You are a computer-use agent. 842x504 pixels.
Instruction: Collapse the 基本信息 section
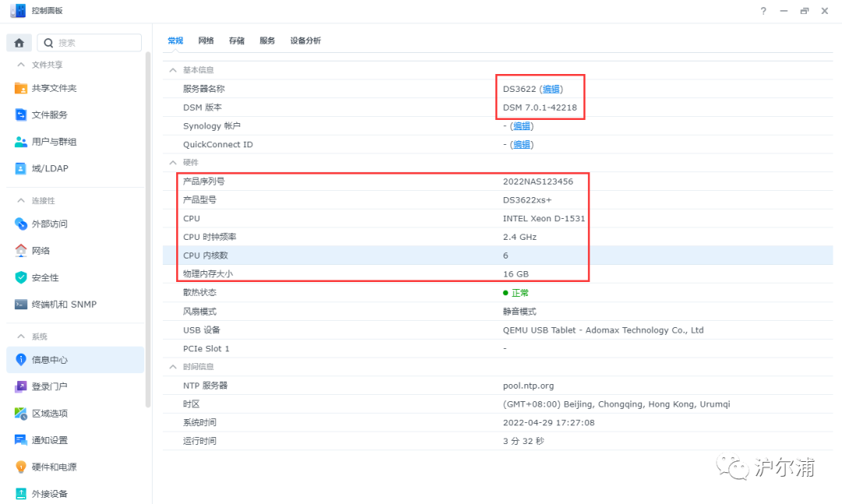172,69
